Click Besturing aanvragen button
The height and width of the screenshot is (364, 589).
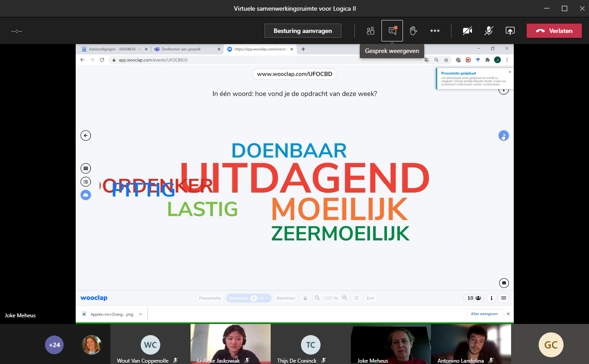(303, 31)
